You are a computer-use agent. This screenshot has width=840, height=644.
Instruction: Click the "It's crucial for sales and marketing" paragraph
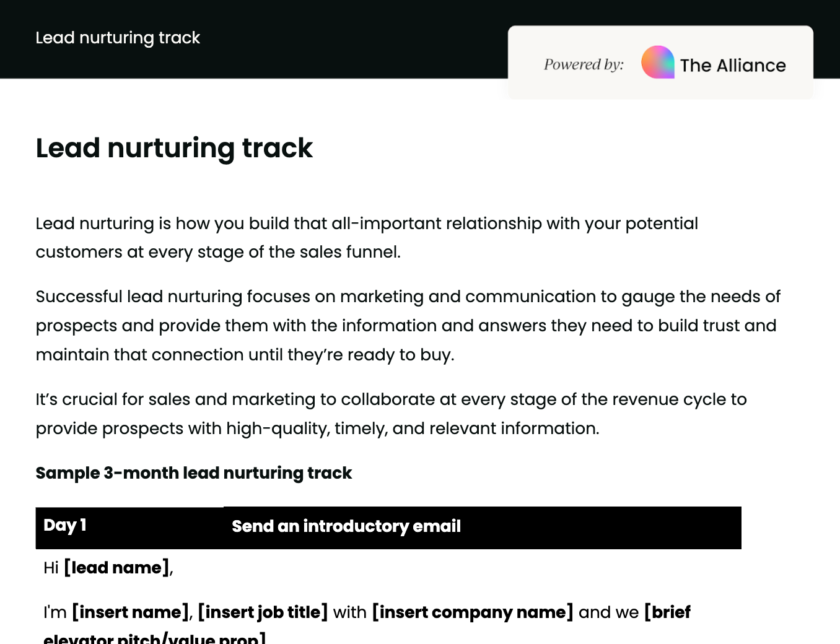(391, 399)
